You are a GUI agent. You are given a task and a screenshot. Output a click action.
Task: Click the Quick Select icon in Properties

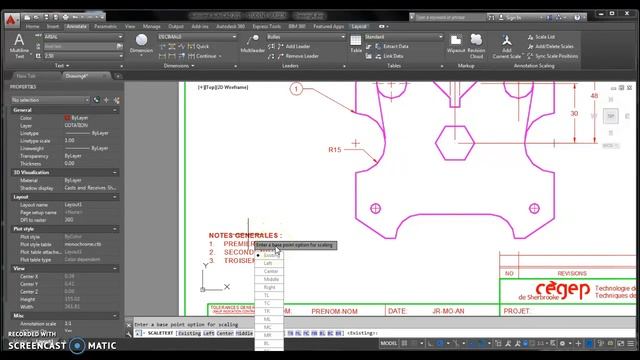coord(117,100)
